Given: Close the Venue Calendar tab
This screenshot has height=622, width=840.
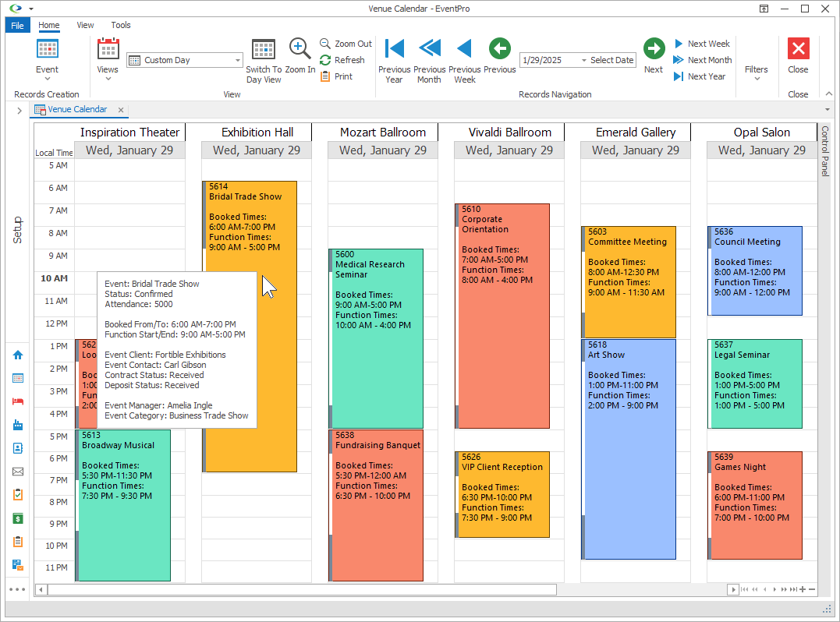Looking at the screenshot, I should point(121,110).
